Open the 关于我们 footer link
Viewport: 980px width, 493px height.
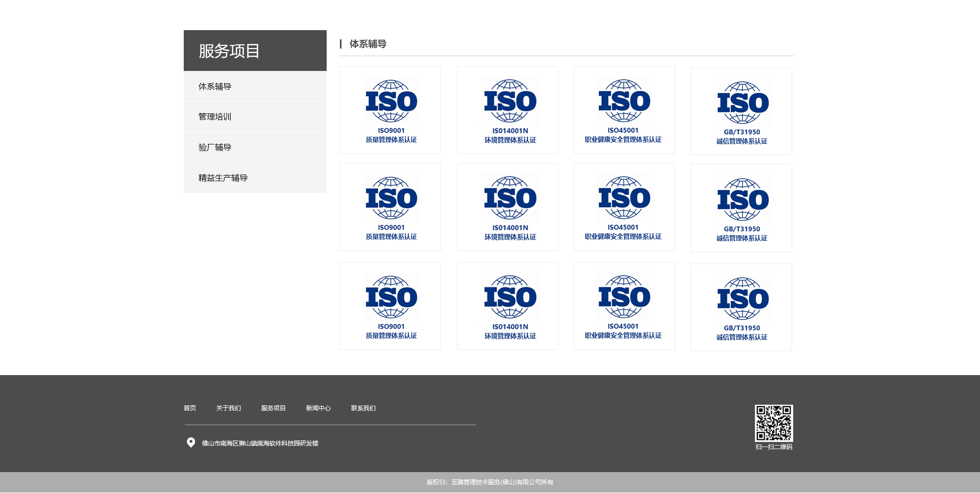[x=228, y=408]
